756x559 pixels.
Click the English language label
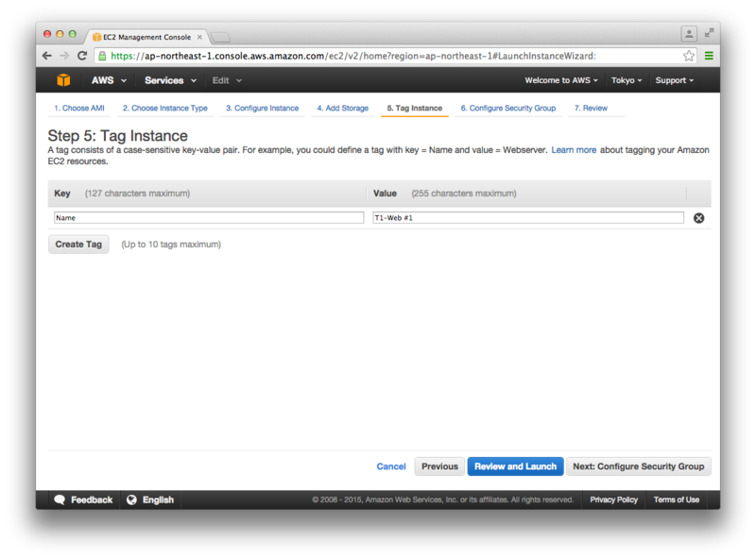(158, 500)
